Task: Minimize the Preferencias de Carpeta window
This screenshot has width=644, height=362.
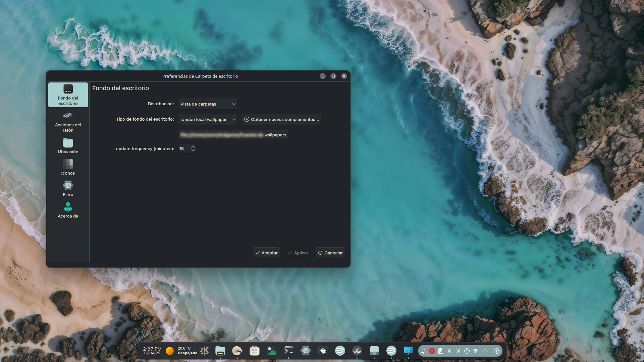Action: coord(323,76)
